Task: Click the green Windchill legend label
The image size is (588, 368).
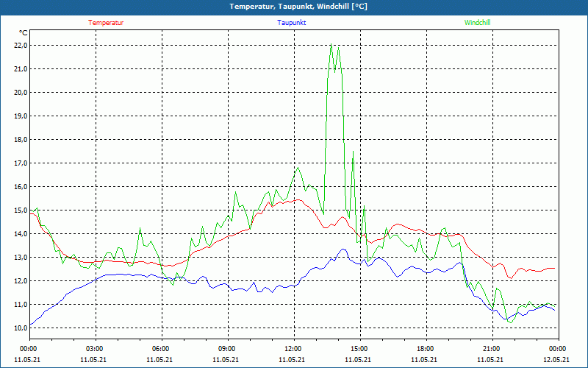Action: click(x=477, y=23)
